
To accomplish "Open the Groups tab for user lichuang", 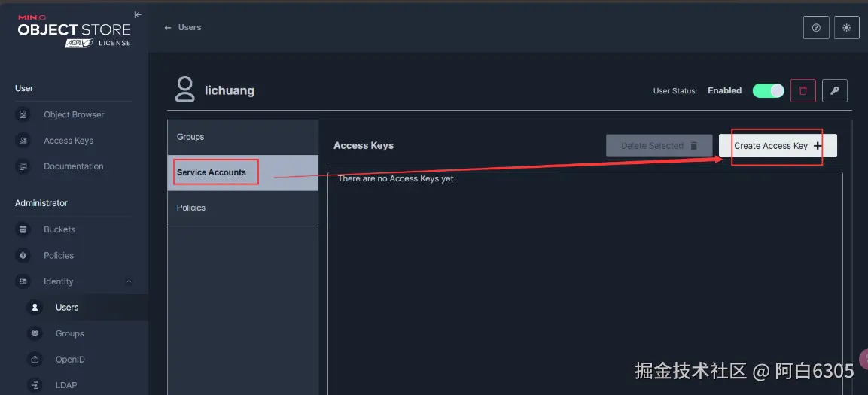I will pyautogui.click(x=243, y=137).
